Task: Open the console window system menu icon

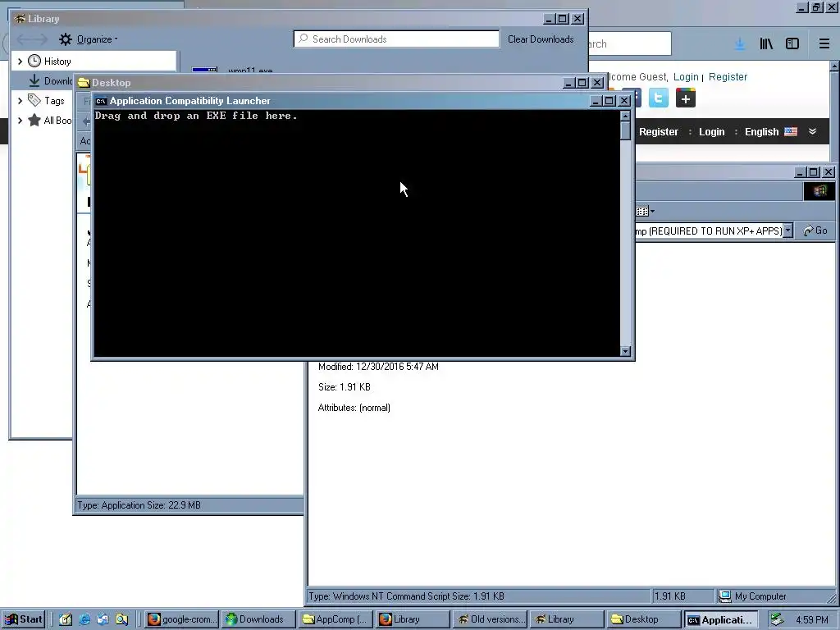Action: [x=101, y=101]
